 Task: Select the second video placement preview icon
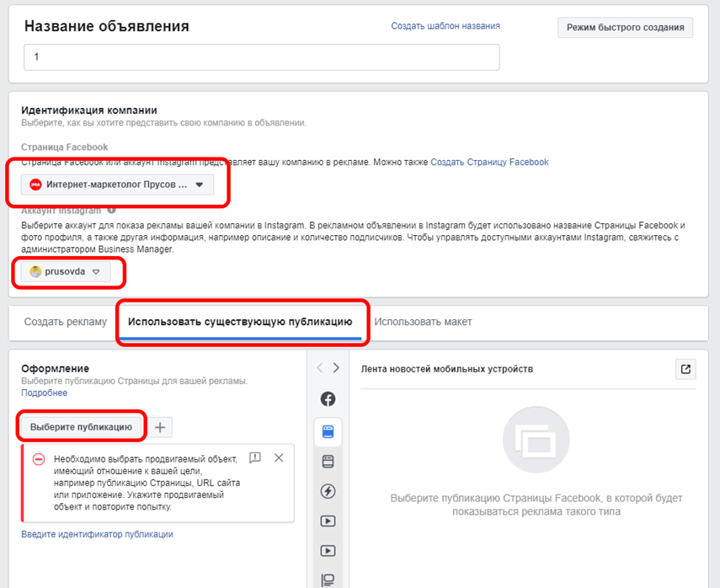(328, 550)
